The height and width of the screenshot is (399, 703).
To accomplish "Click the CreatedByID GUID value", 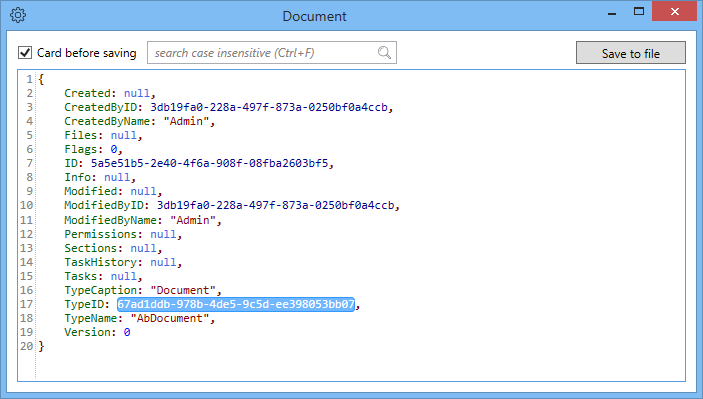I will 269,107.
